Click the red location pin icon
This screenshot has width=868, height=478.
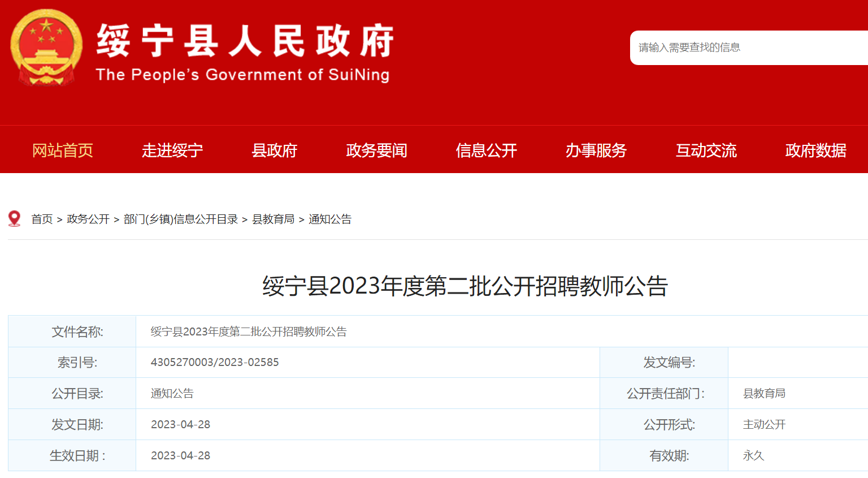pos(15,219)
